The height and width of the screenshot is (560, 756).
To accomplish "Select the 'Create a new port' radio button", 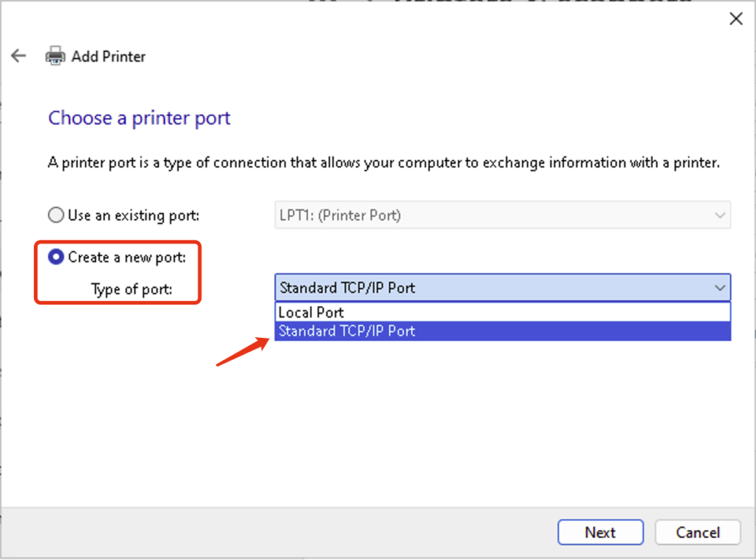I will (56, 257).
